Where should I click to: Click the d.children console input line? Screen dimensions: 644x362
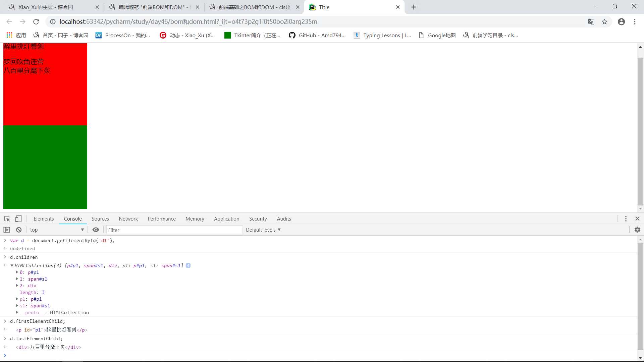(x=24, y=257)
